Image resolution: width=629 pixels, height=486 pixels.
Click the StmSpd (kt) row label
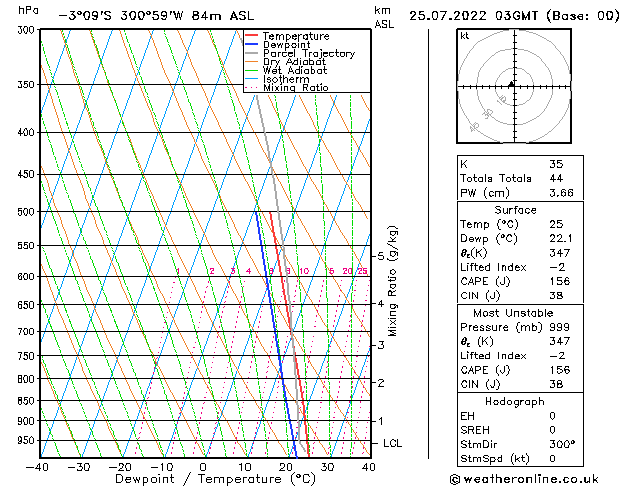click(495, 459)
